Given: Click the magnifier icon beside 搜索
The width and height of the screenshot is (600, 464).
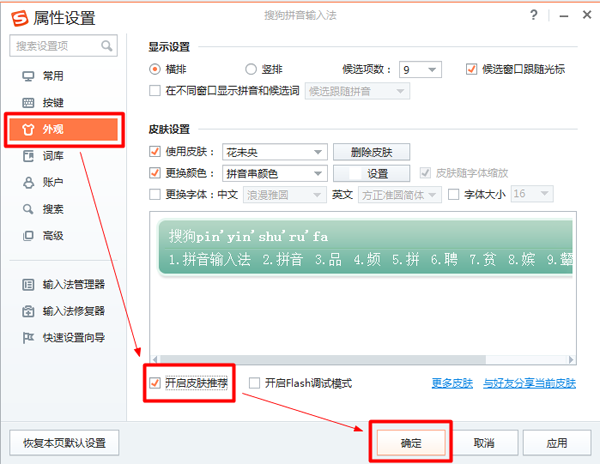Looking at the screenshot, I should tap(28, 209).
